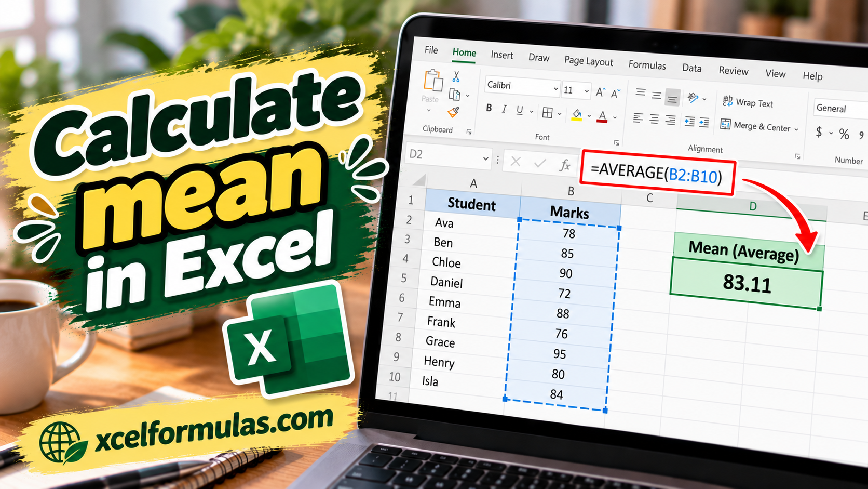Image resolution: width=868 pixels, height=489 pixels.
Task: Cut selection with the scissors icon
Action: tap(456, 77)
